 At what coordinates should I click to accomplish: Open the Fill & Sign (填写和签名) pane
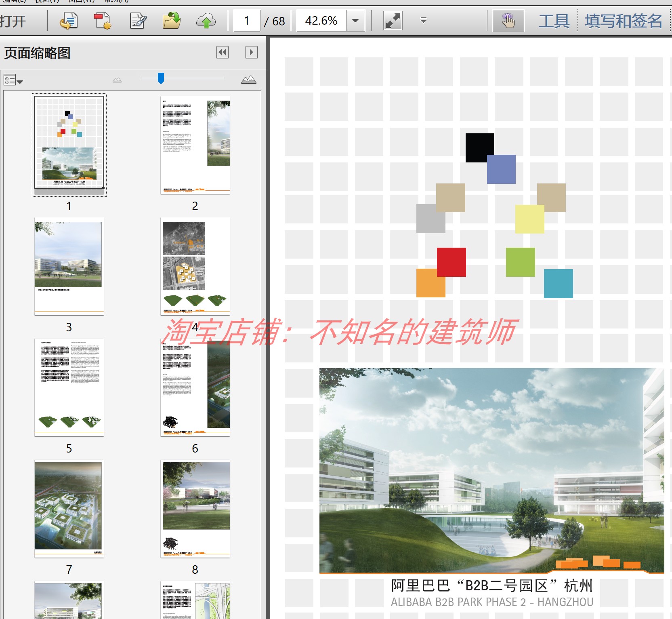tap(623, 21)
